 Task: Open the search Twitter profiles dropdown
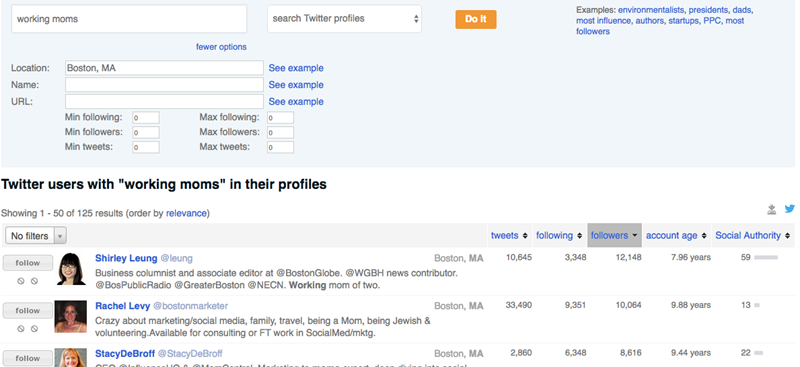[x=344, y=19]
